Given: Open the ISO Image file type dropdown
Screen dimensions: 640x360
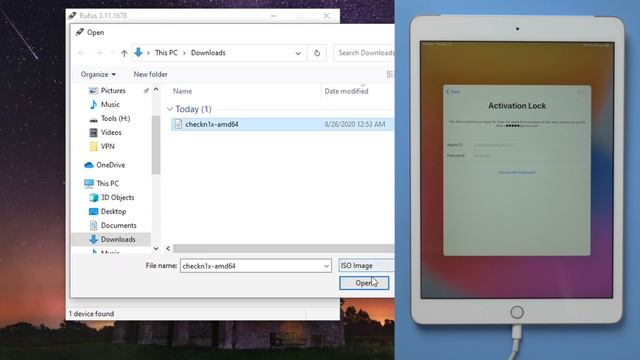Looking at the screenshot, I should (x=367, y=265).
